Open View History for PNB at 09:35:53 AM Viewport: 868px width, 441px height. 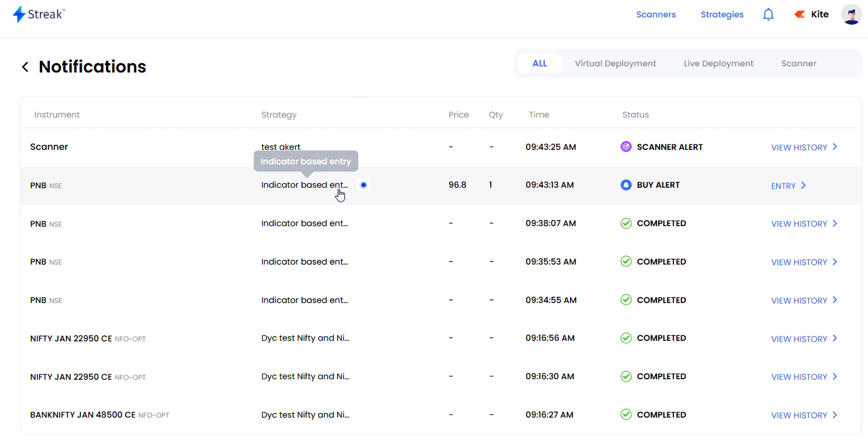[x=799, y=263]
